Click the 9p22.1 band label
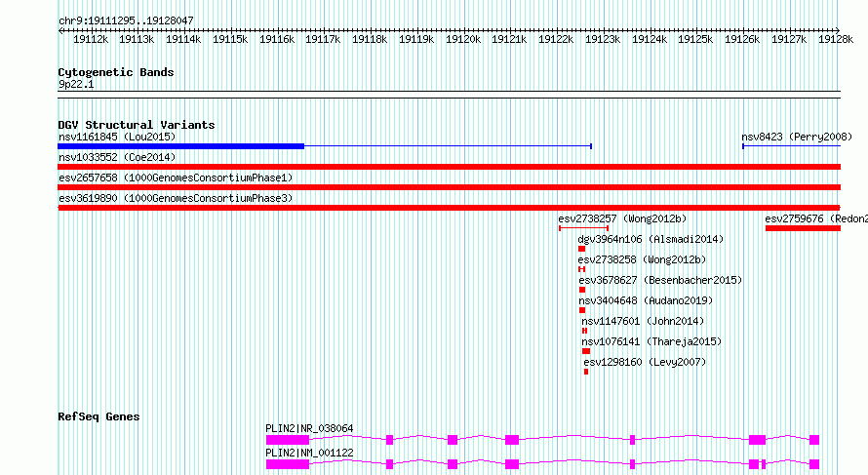 [x=76, y=84]
